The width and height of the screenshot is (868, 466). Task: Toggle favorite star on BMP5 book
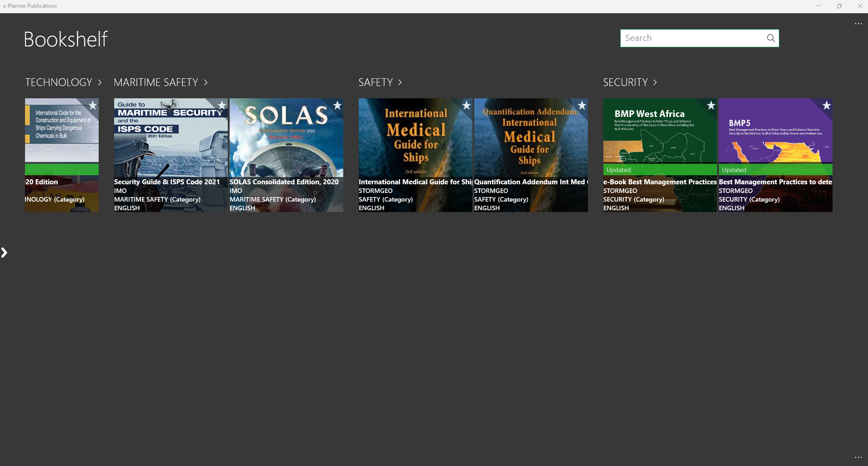click(827, 106)
